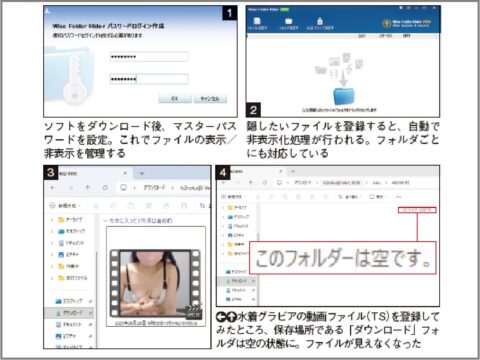Click the Cut toolbar icon in the video Explorer
This screenshot has height=360, width=480.
pos(96,206)
